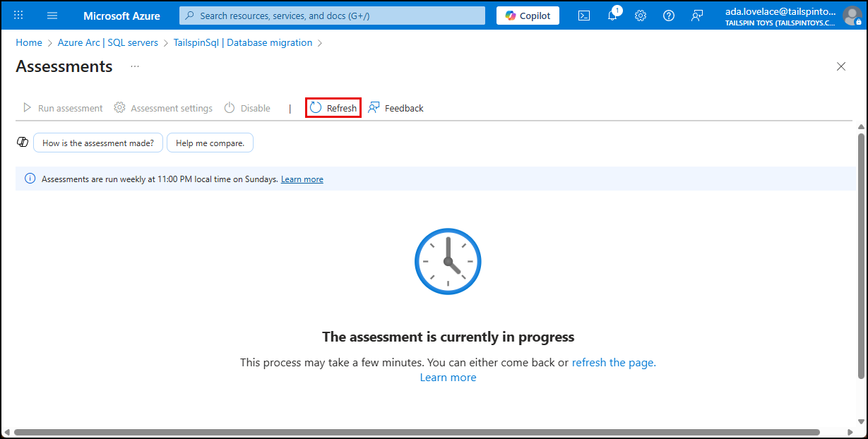Launch Cloud Shell from the top bar
This screenshot has height=439, width=868.
pyautogui.click(x=583, y=15)
